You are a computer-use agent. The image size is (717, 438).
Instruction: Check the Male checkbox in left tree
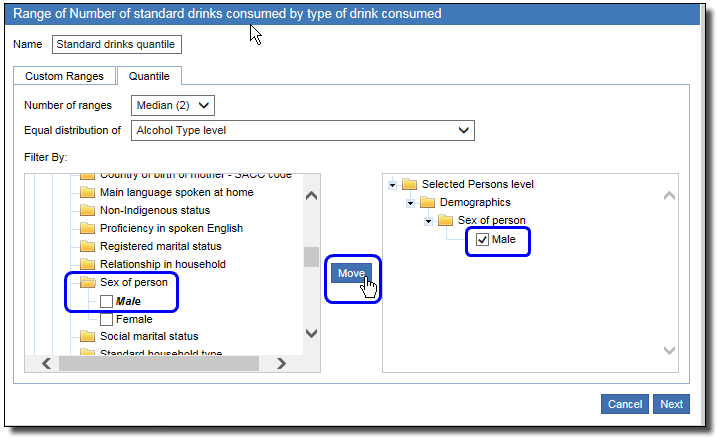tap(106, 301)
